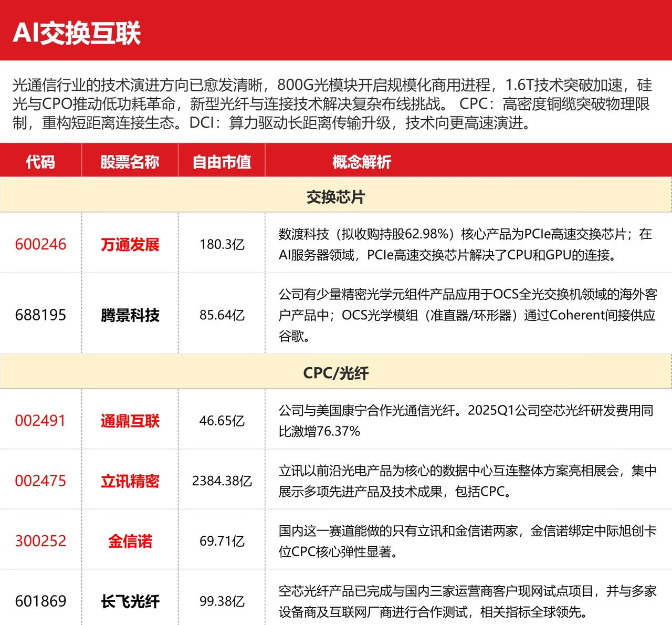
Task: Click stock code 002491
Action: coord(40,421)
